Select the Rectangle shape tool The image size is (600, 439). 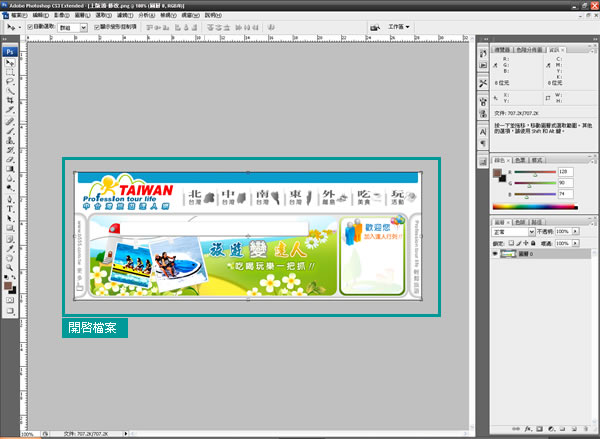click(x=10, y=228)
